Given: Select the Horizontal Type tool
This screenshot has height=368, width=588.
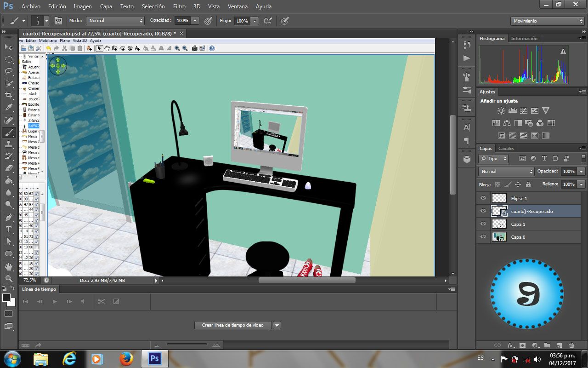Looking at the screenshot, I should [x=9, y=229].
